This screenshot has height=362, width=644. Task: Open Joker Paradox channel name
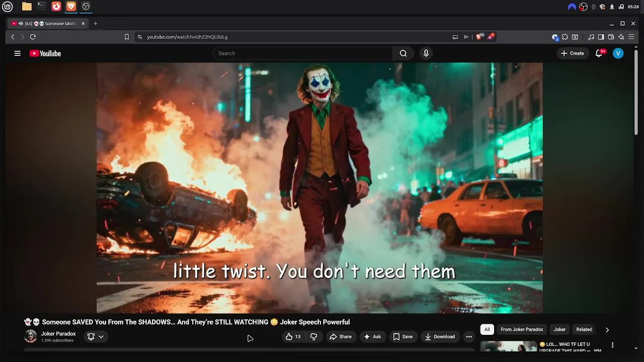(x=58, y=334)
